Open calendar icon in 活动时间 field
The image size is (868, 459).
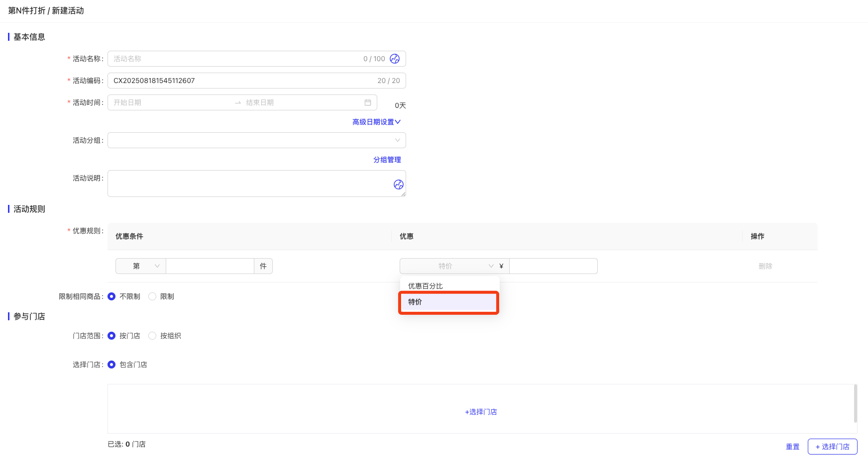click(368, 102)
